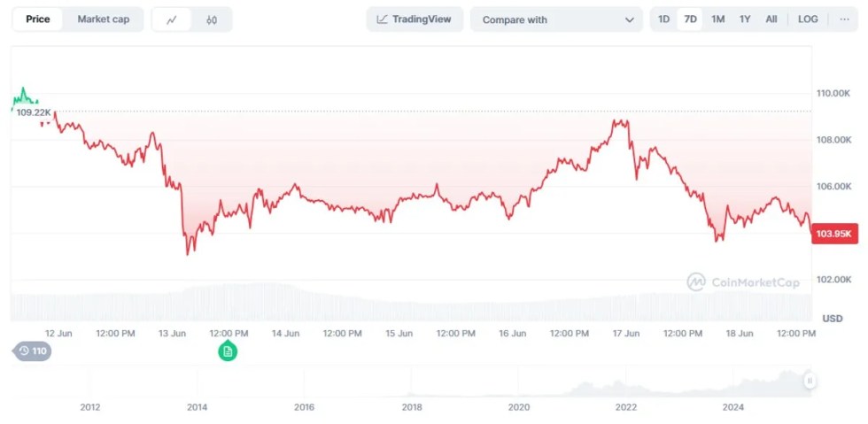Click the 103.95K current price label
This screenshot has width=868, height=424.
(833, 234)
